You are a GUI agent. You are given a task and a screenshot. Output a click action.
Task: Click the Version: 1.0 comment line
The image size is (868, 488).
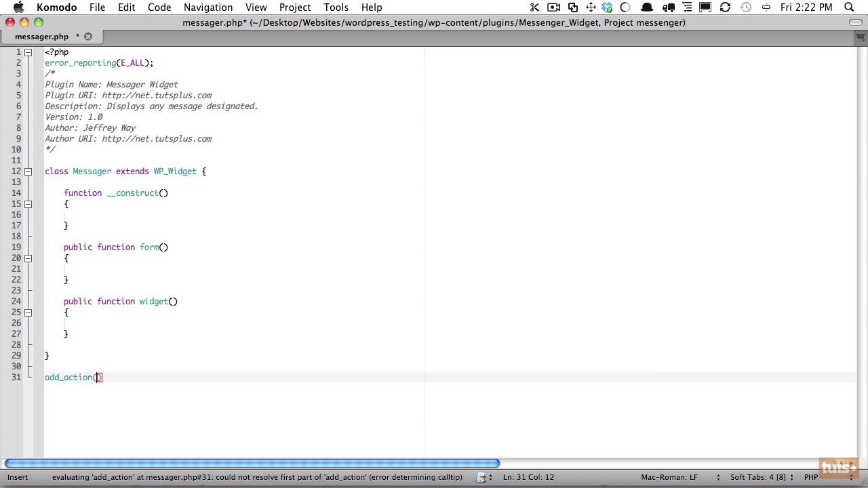pyautogui.click(x=73, y=117)
